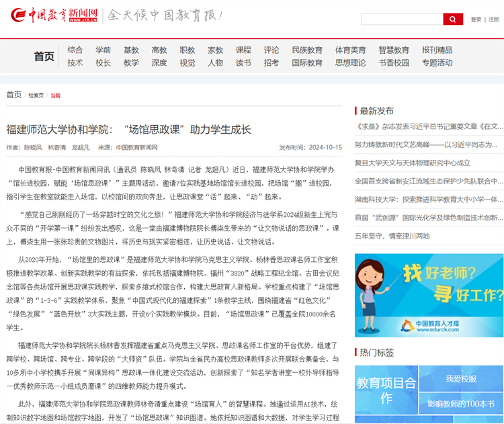The image size is (504, 424).
Task: Click the 首页 breadcrumb link
Action: click(14, 95)
